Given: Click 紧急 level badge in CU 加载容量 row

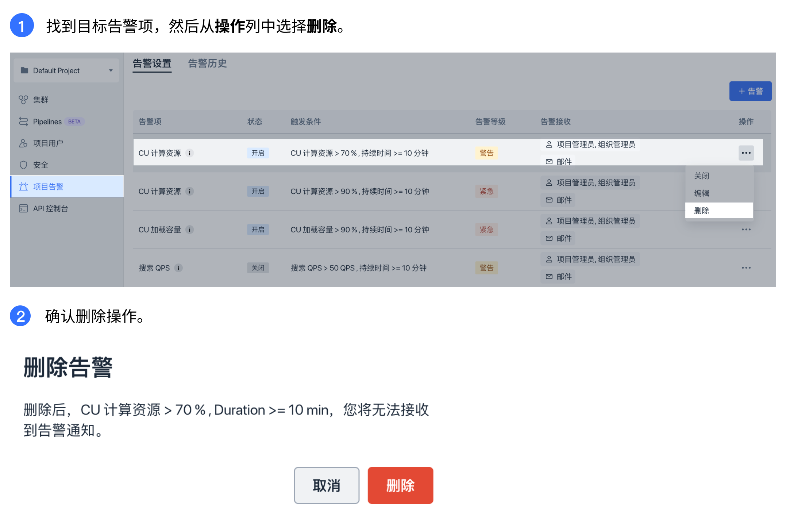Looking at the screenshot, I should 486,230.
